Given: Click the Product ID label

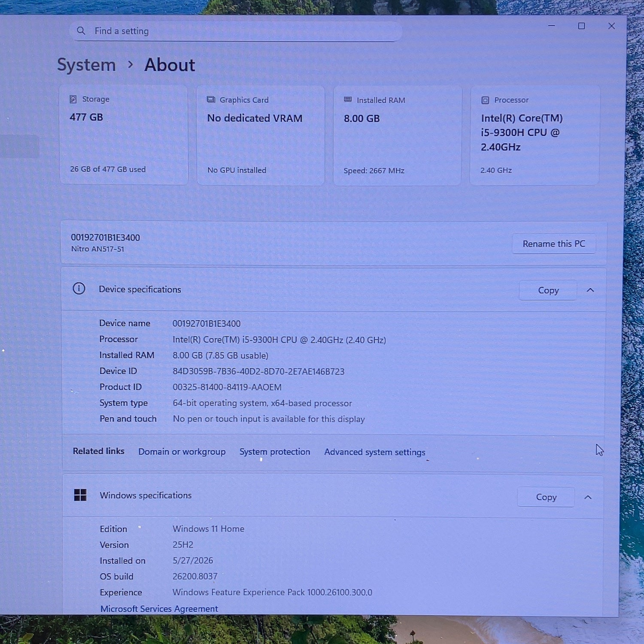Looking at the screenshot, I should pos(121,387).
